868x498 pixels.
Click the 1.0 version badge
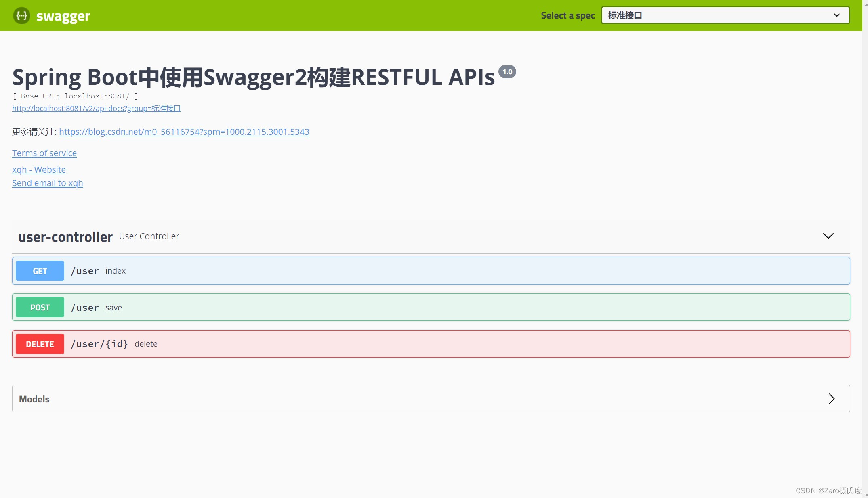click(x=507, y=71)
